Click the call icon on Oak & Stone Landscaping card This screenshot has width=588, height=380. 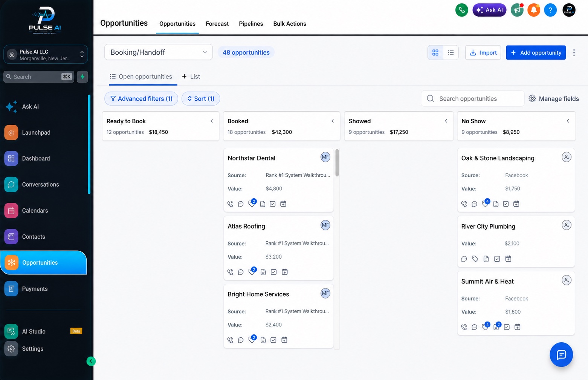(464, 204)
